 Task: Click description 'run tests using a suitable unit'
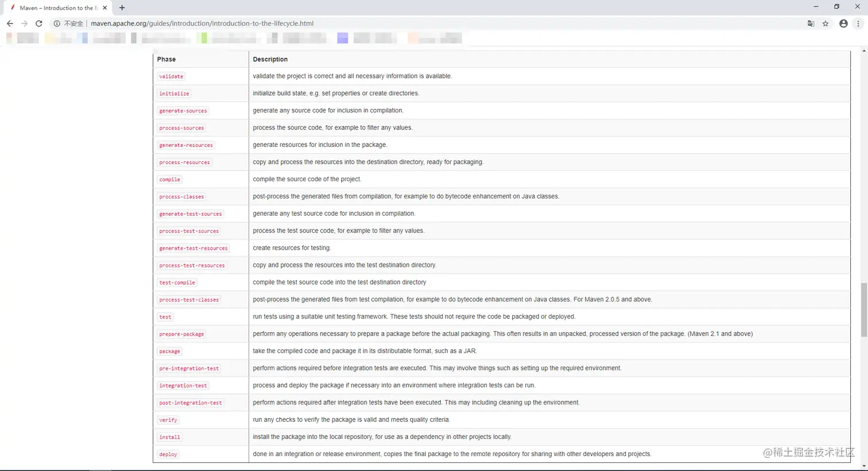click(414, 317)
